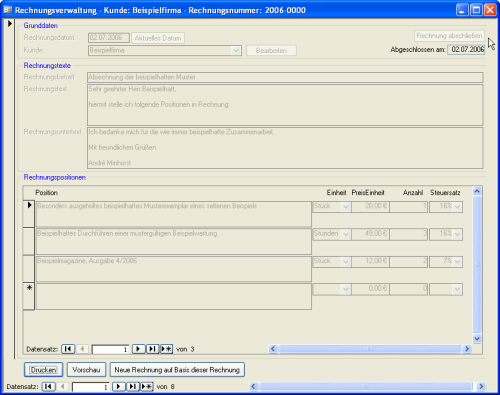This screenshot has width=500, height=395.
Task: Open Einheit dropdown in first position row
Action: (346, 207)
